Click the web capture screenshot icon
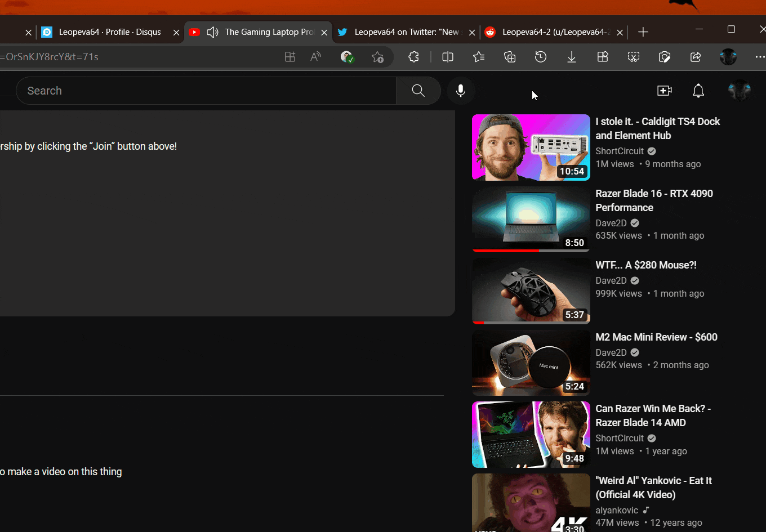This screenshot has height=532, width=766. [634, 57]
